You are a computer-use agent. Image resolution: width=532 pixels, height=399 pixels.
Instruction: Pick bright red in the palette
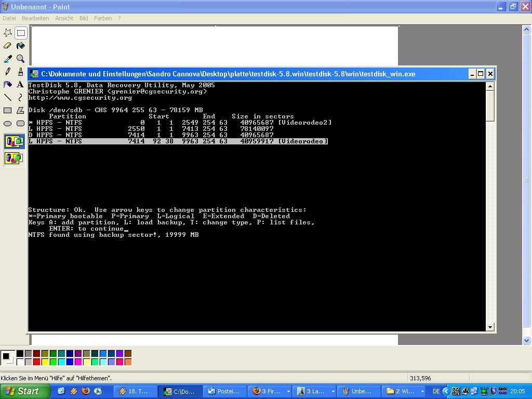pyautogui.click(x=37, y=362)
